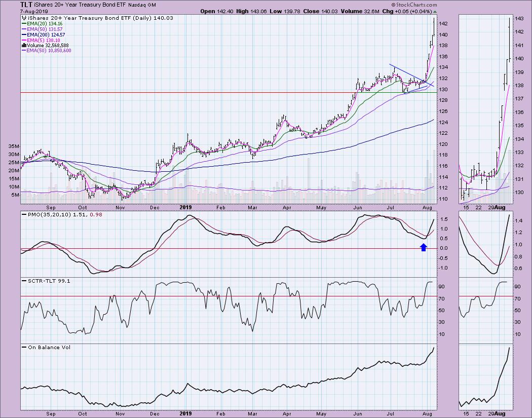Click the Nasdaq GM exchange label
The width and height of the screenshot is (532, 418).
coord(142,5)
